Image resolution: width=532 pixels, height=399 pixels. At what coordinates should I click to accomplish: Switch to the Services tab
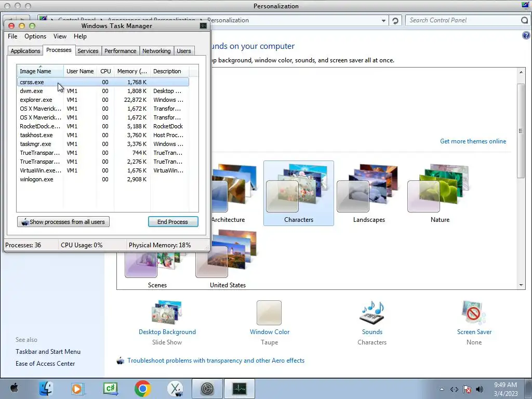coord(88,51)
